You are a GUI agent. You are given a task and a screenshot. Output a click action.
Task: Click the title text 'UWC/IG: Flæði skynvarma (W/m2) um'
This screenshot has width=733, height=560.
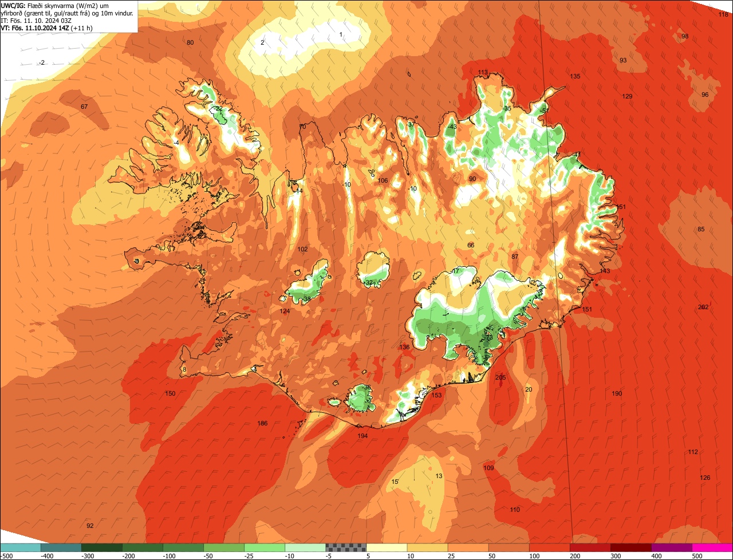[55, 5]
